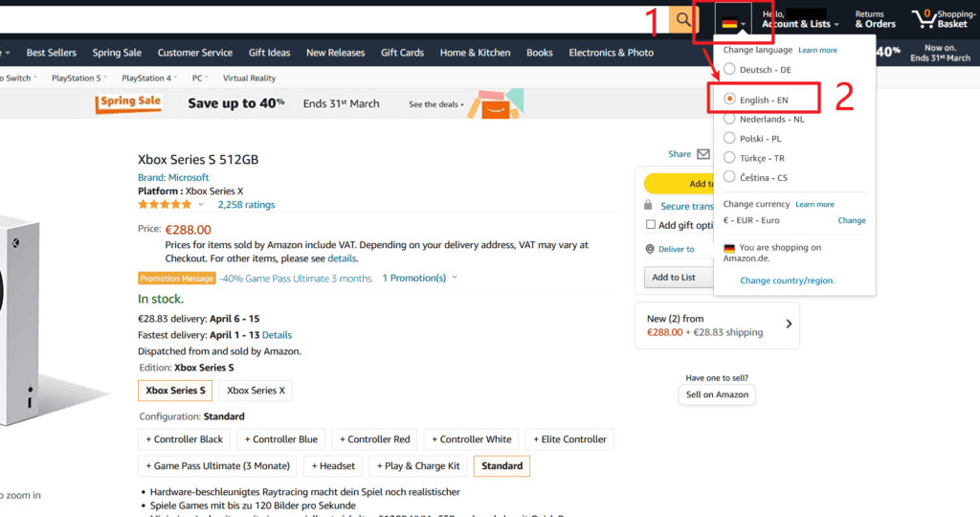This screenshot has width=980, height=517.
Task: Open the Account & Lists dropdown
Action: click(x=800, y=24)
